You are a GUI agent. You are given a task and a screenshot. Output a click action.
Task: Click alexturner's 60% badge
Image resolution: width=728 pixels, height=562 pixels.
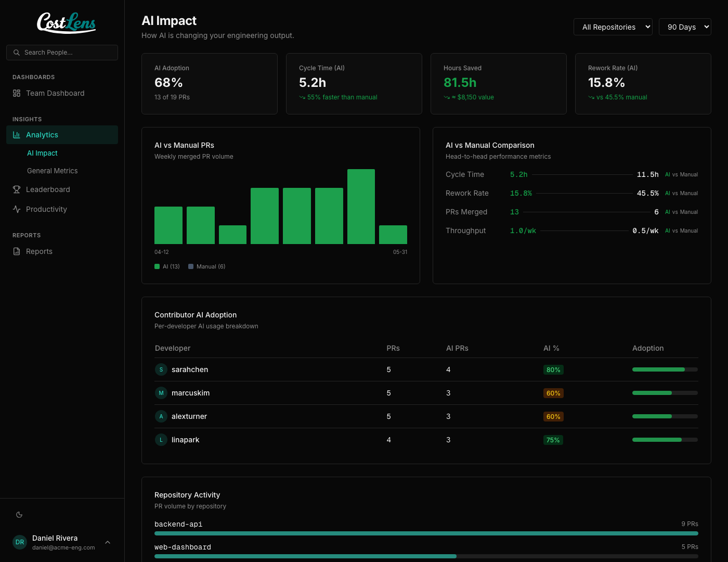[x=553, y=416]
